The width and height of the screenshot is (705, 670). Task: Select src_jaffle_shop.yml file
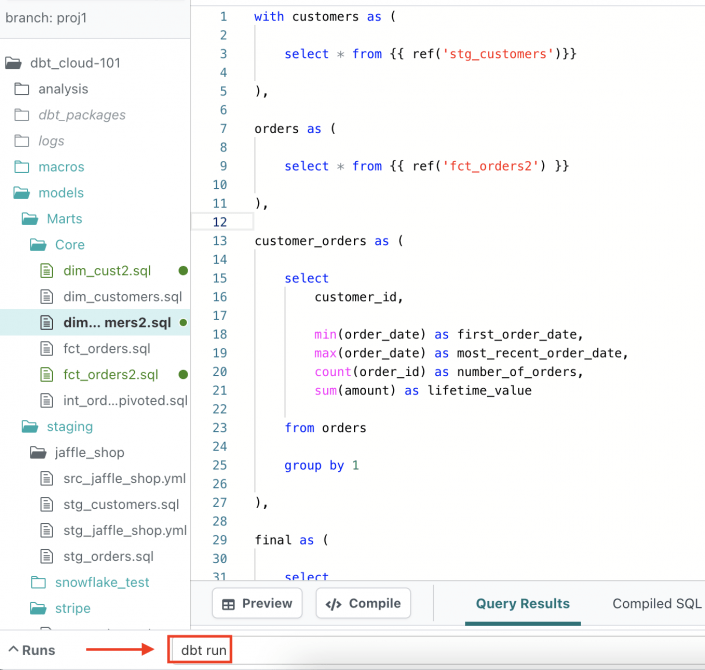[124, 479]
